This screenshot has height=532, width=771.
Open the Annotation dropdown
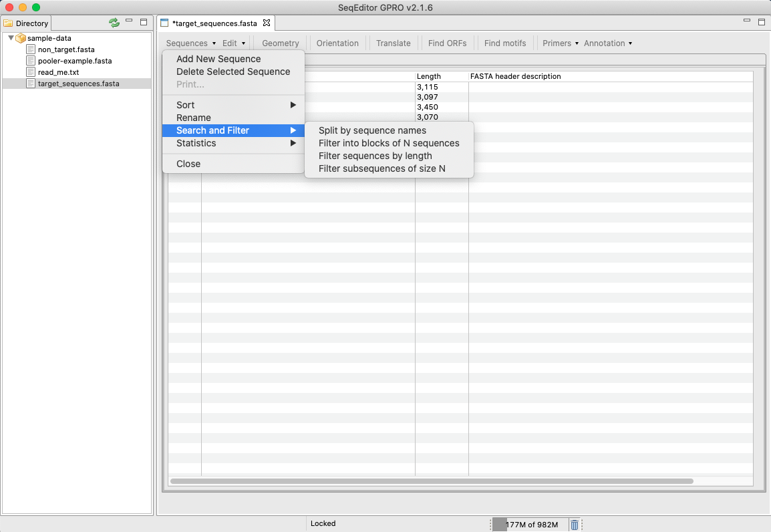pos(607,43)
